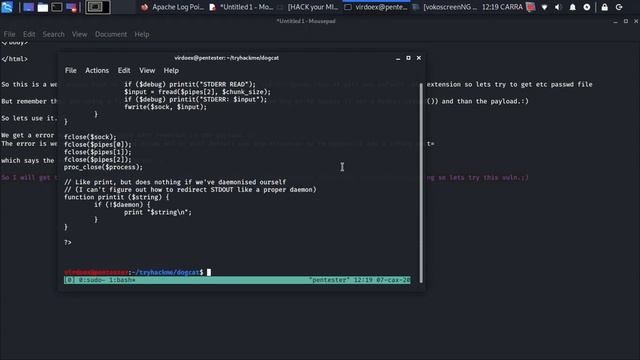Click tmux status '0:sudo- 1:bash*'
Image resolution: width=640 pixels, height=360 pixels.
pyautogui.click(x=107, y=280)
